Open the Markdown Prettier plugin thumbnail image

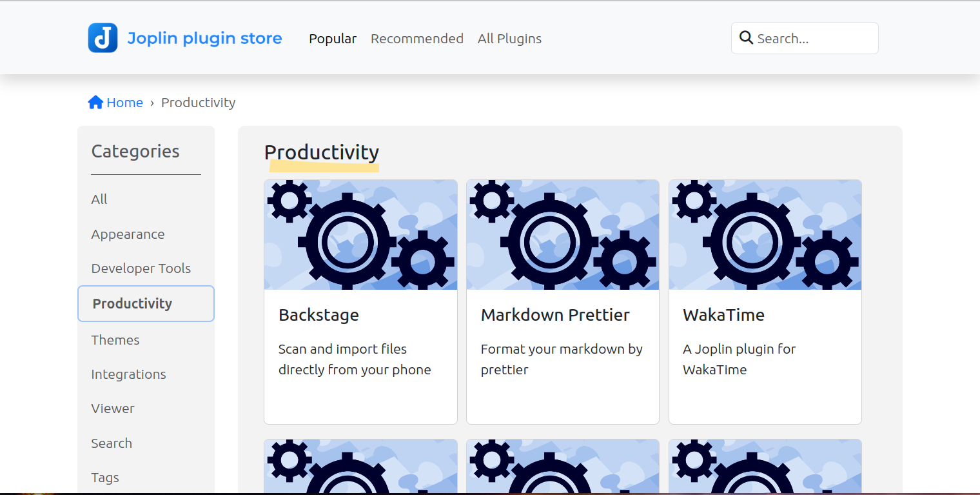562,234
